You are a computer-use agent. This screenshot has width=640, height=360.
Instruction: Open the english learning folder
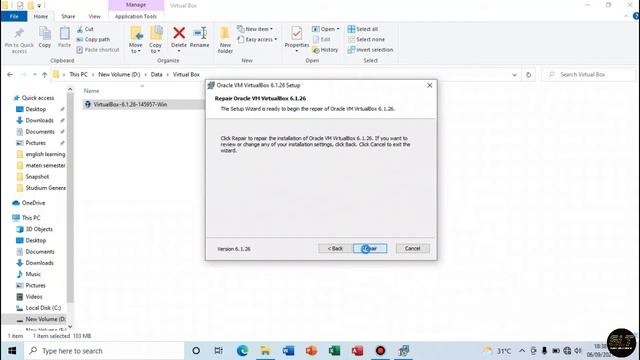[x=45, y=154]
